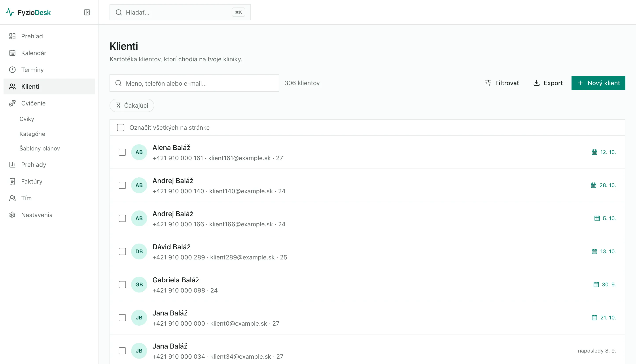Click the Termíny alert circle icon
636x364 pixels.
coord(12,70)
